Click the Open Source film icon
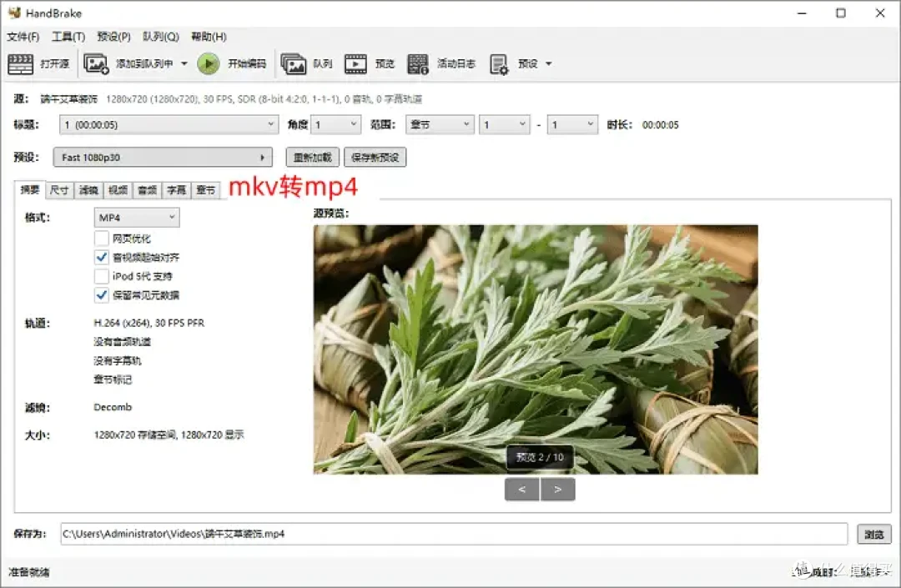 pyautogui.click(x=21, y=63)
